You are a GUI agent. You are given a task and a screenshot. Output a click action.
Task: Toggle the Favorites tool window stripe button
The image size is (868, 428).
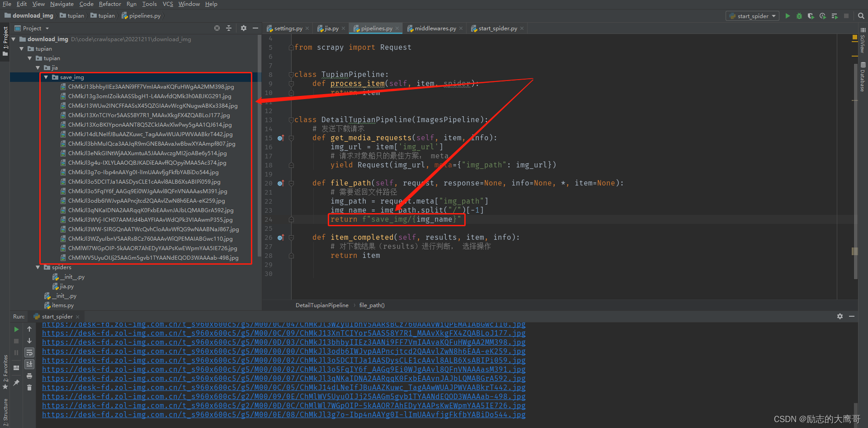5,372
